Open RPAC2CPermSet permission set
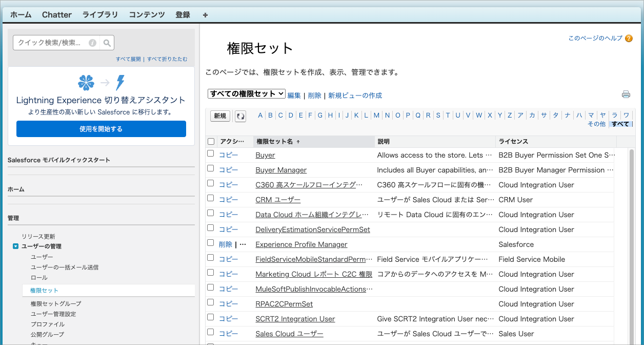 284,304
